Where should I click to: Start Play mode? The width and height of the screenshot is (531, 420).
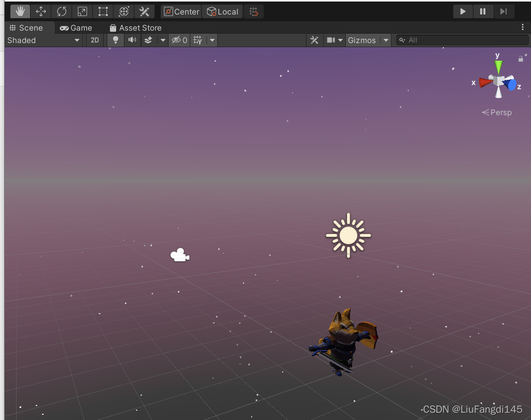[463, 11]
